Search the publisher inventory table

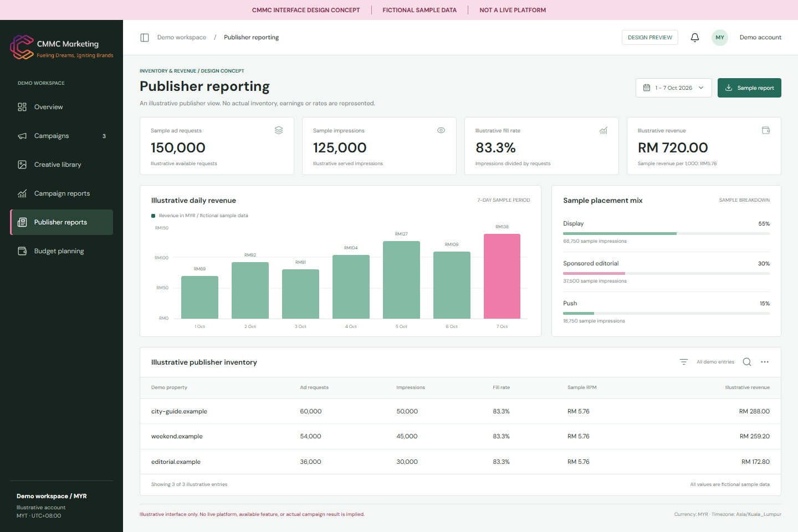click(747, 362)
